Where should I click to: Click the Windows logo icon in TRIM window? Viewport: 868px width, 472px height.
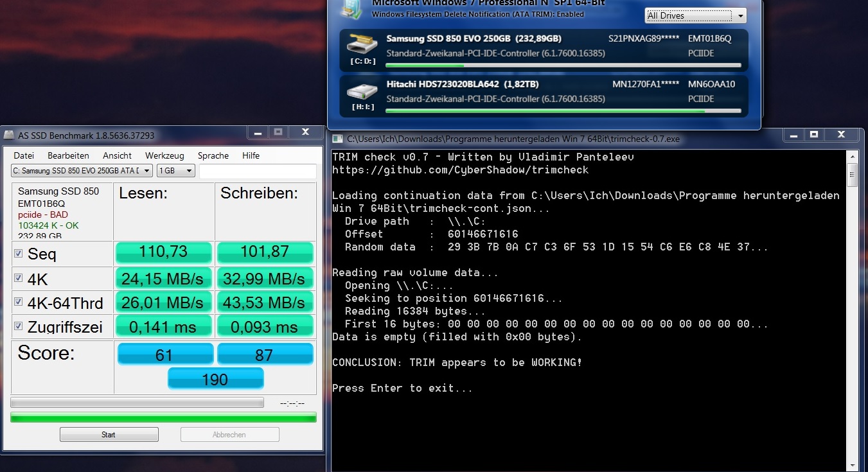coord(351,8)
